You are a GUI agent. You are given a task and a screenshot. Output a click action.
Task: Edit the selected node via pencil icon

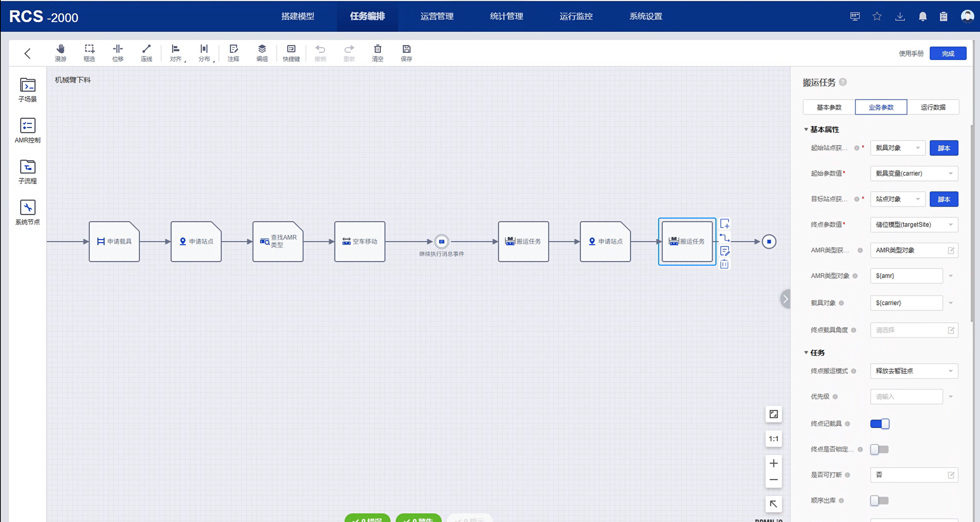coord(725,251)
